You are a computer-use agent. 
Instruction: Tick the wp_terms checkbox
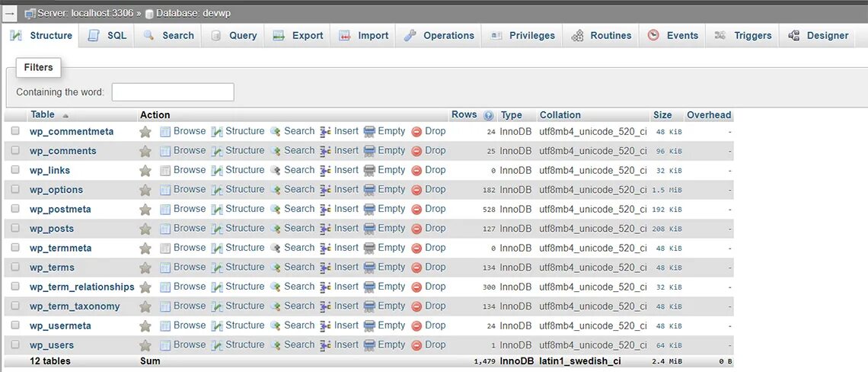point(15,267)
